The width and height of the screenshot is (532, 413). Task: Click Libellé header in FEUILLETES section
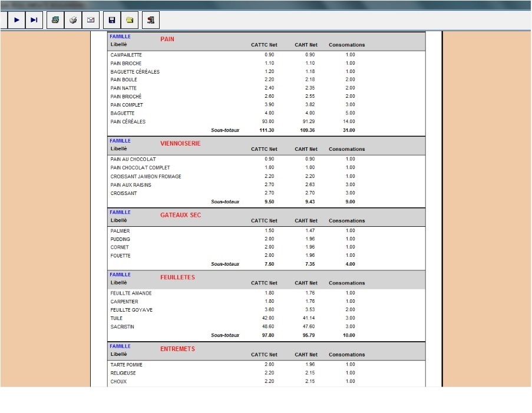pyautogui.click(x=119, y=283)
